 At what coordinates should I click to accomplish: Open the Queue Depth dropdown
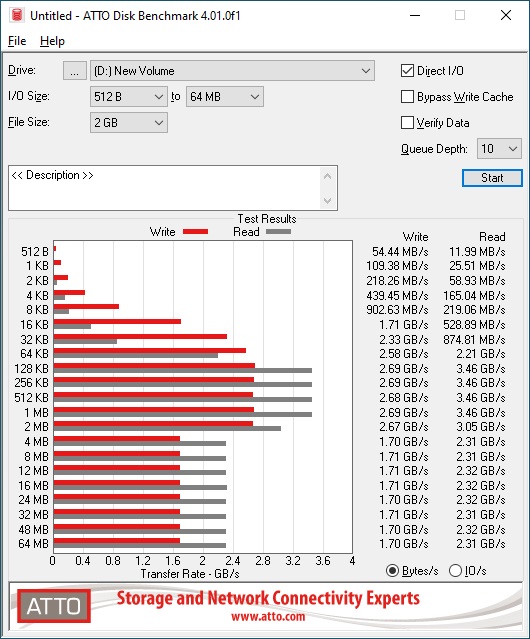[499, 149]
